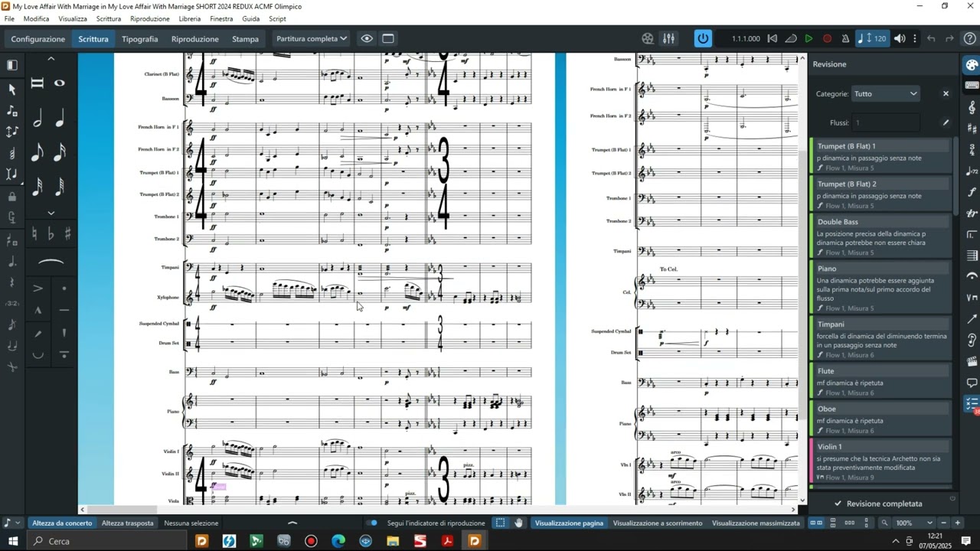Select 'Visualizzazione massimizzata' view

point(756,523)
